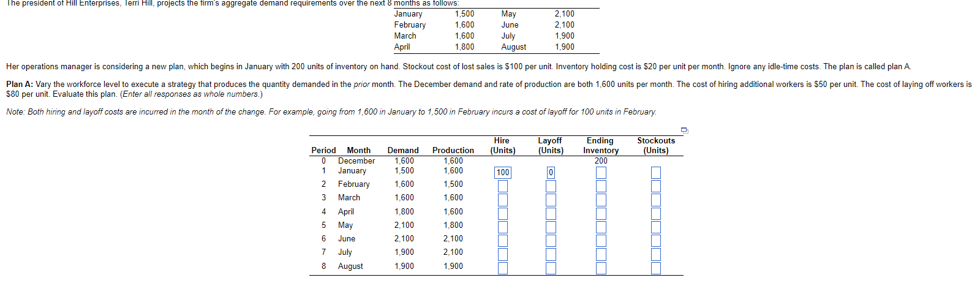Click the February Stockouts input box
The height and width of the screenshot is (302, 980).
coord(656,186)
